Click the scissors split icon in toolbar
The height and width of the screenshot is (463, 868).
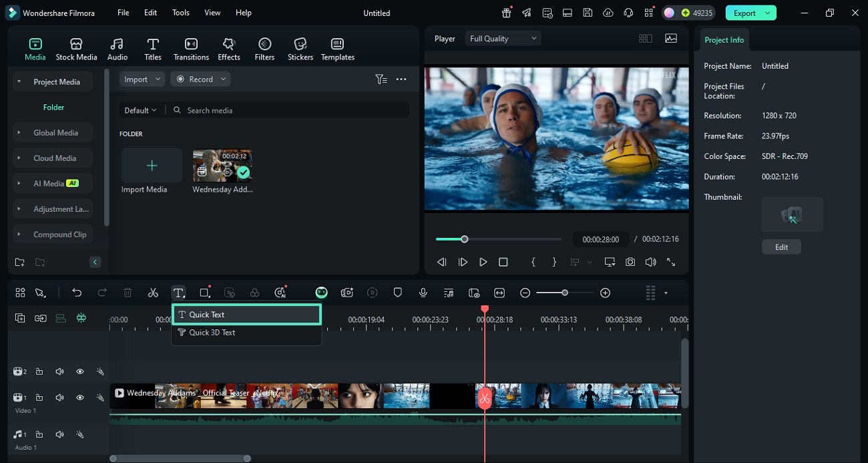pos(153,293)
